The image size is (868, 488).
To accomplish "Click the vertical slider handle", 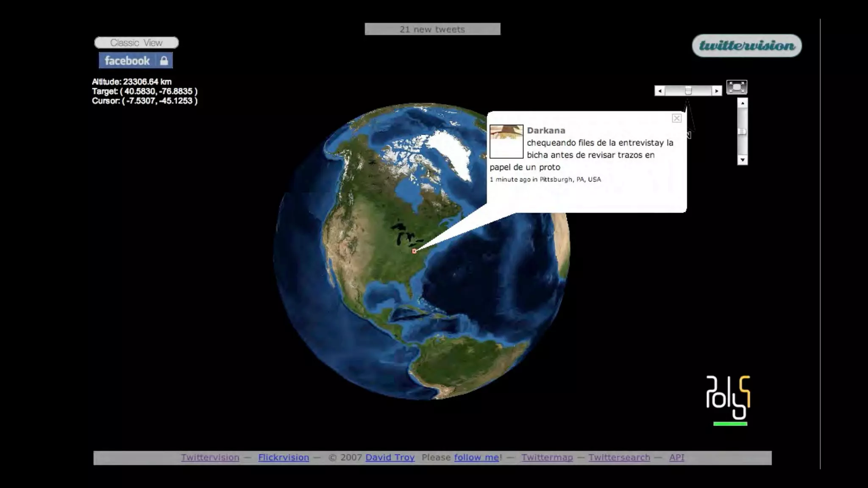I will pyautogui.click(x=742, y=132).
